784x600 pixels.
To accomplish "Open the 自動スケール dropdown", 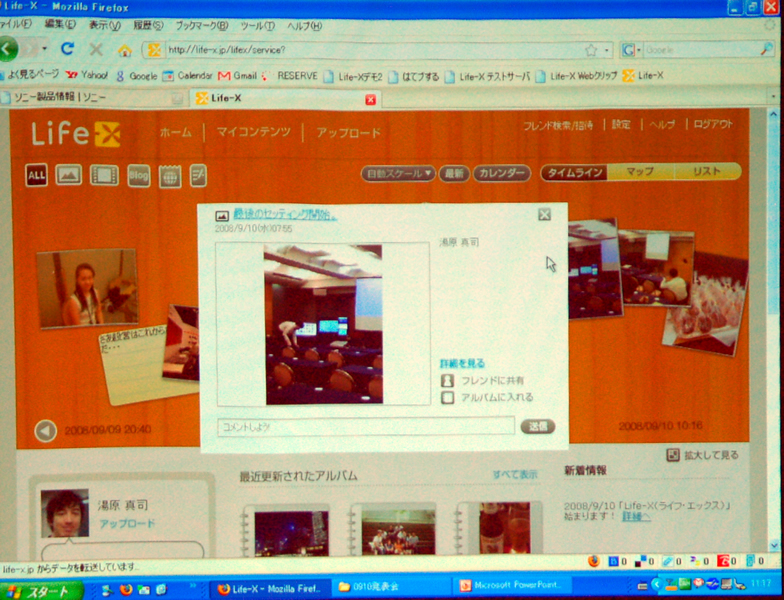I will (x=399, y=173).
